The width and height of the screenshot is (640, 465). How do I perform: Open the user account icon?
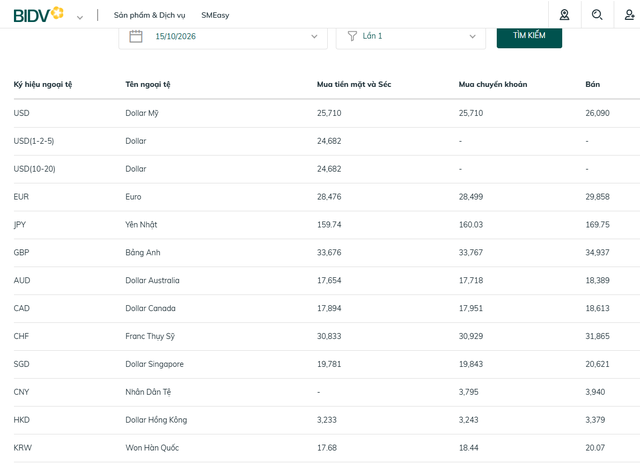tap(629, 15)
